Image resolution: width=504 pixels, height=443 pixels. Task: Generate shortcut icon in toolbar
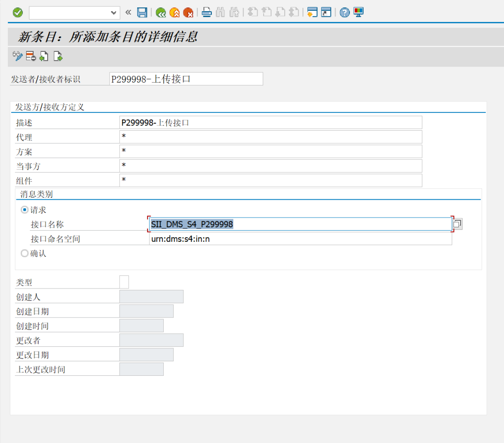pyautogui.click(x=326, y=13)
